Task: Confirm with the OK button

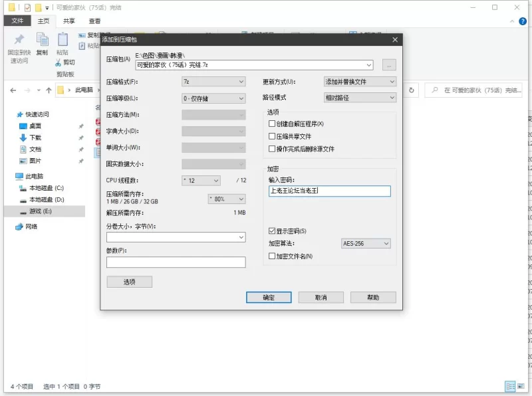Action: 269,298
